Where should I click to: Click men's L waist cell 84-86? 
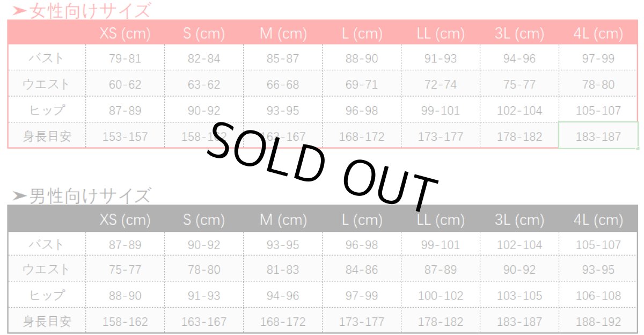point(362,270)
